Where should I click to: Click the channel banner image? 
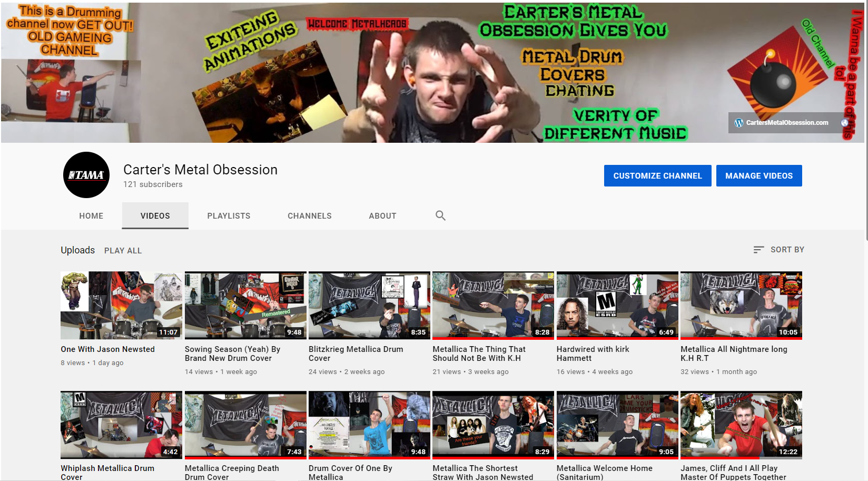(x=432, y=73)
